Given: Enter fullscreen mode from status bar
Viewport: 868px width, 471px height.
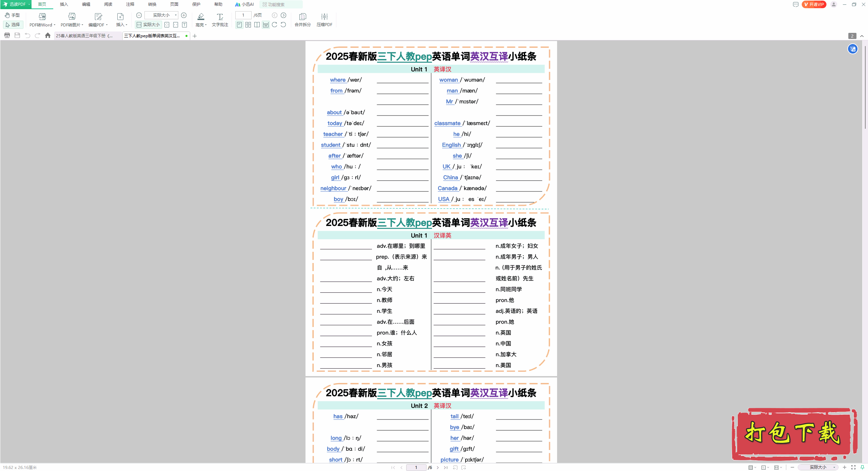Looking at the screenshot, I should [853, 468].
